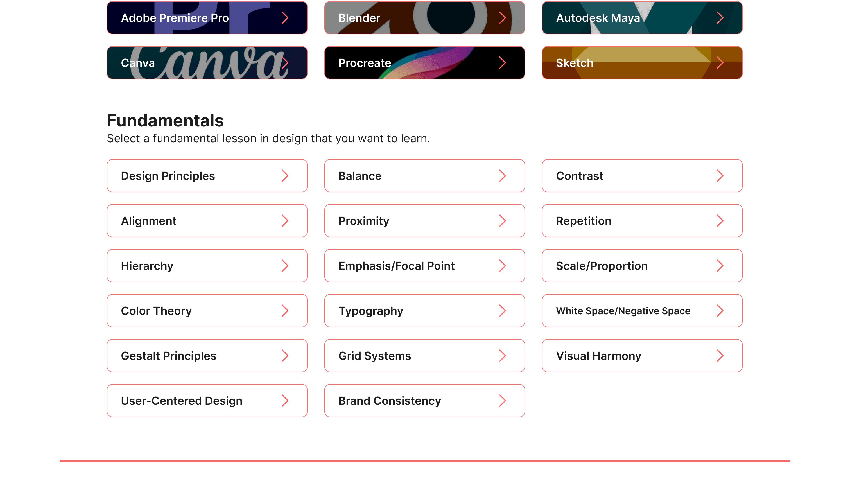Click the arrow next to Design Principles
Screen dimensions: 850x504
pyautogui.click(x=284, y=176)
